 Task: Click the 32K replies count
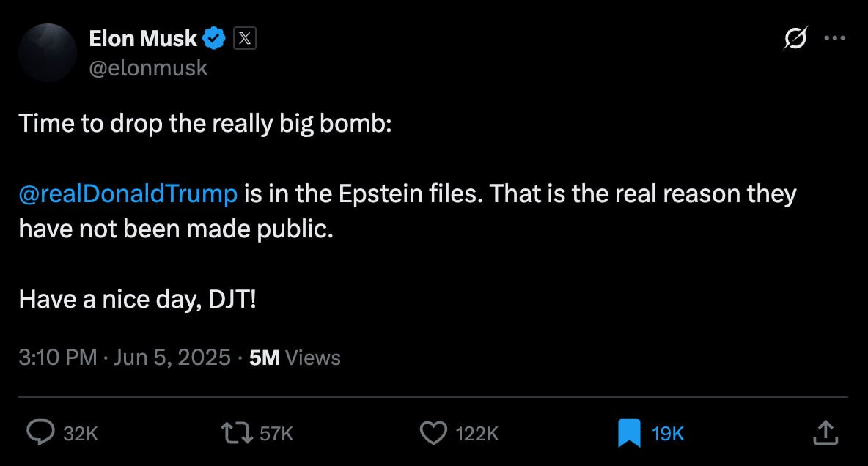coord(81,434)
